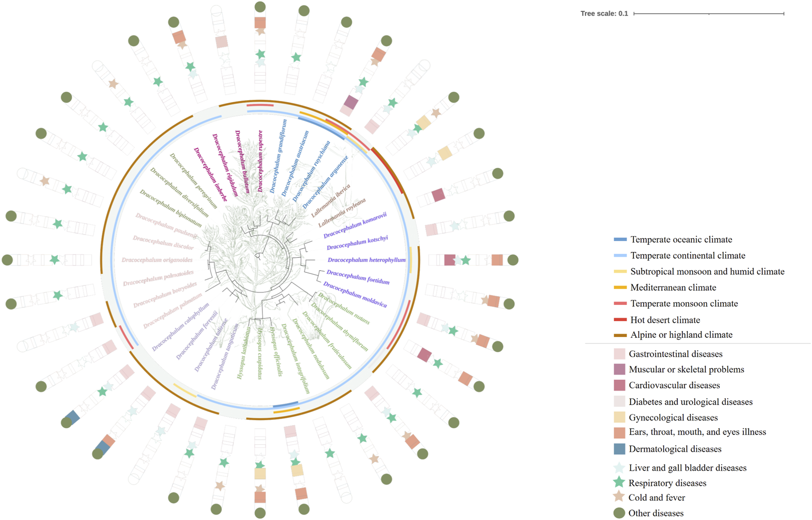Click the Tree scale bar line
This screenshot has height=520, width=812.
tap(708, 14)
